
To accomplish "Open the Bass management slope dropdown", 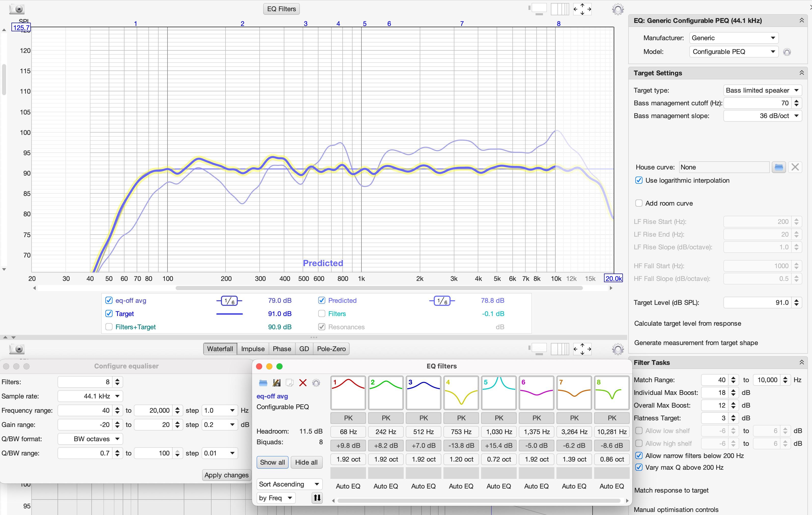I will pyautogui.click(x=762, y=116).
